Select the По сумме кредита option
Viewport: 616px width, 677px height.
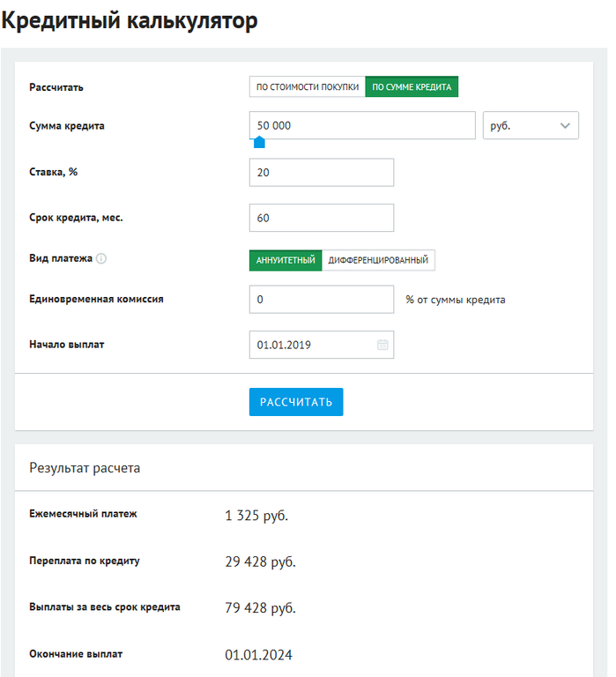pyautogui.click(x=412, y=87)
